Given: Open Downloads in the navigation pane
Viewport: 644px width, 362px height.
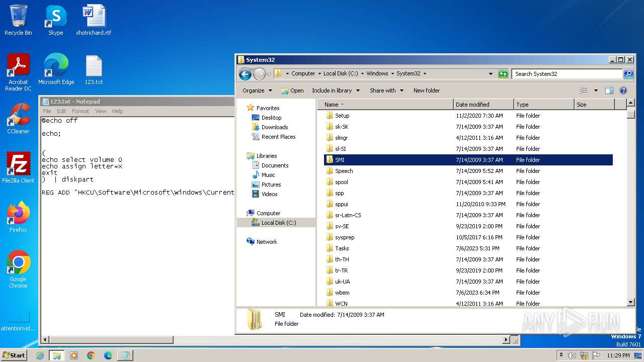Looking at the screenshot, I should (275, 127).
